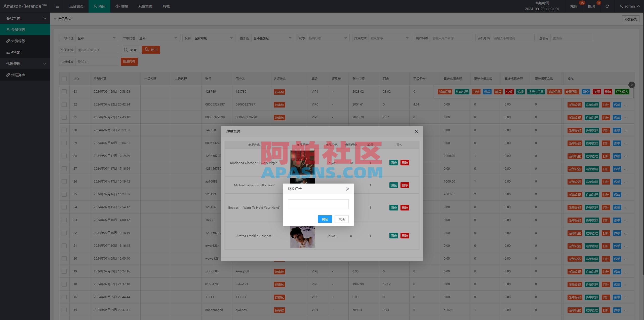Select the 提现 withdrawal icon in top bar
644x320 pixels.
(x=591, y=6)
